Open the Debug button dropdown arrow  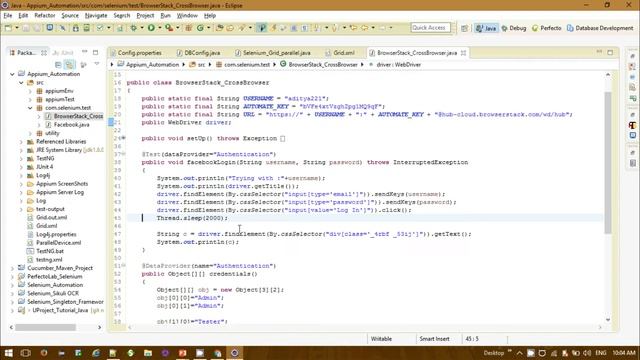tap(142, 28)
